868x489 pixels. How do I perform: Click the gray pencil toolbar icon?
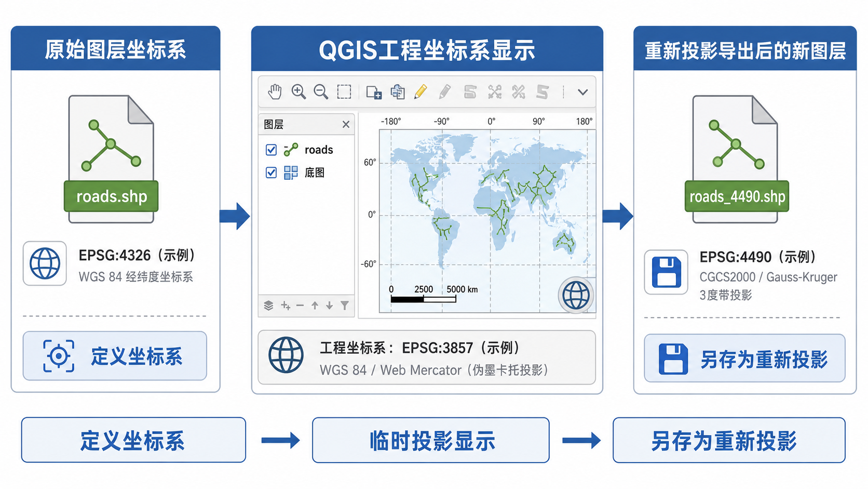[444, 92]
